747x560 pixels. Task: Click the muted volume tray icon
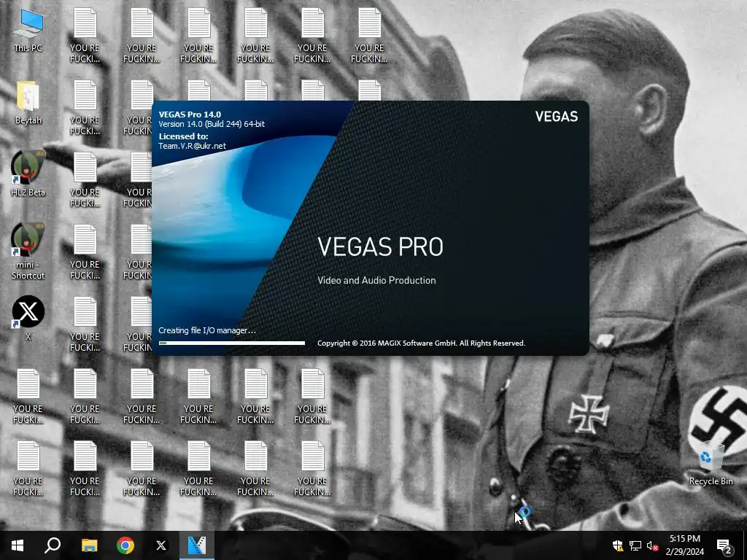[652, 545]
